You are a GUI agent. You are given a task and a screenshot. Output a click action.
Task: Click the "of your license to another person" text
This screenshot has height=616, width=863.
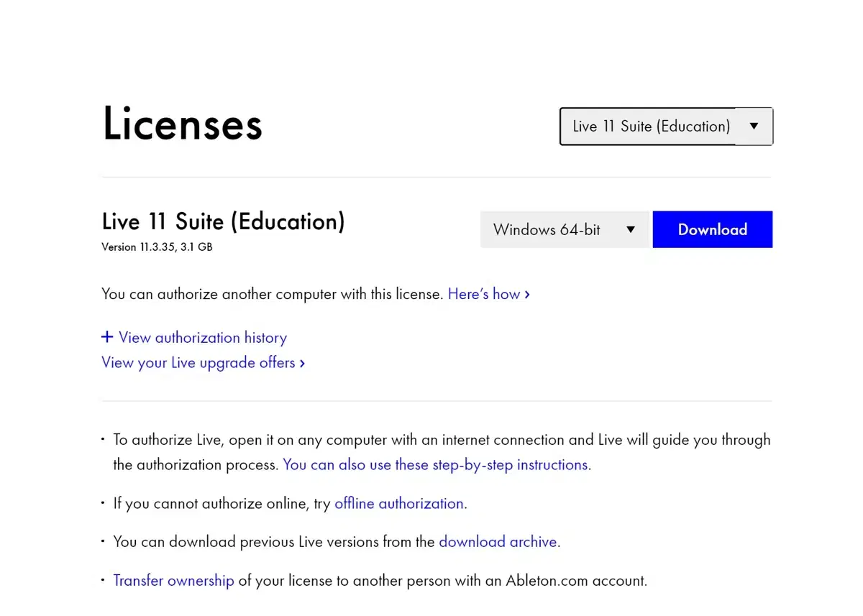click(x=443, y=581)
